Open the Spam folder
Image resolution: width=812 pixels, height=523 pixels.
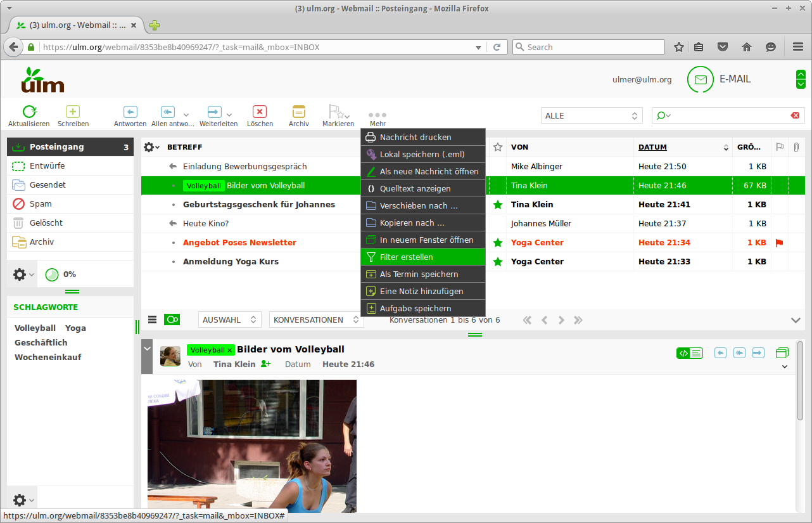pos(41,204)
